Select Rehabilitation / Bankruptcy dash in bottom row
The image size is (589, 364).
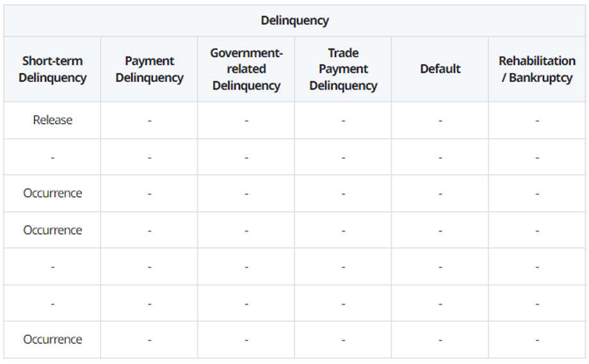537,340
